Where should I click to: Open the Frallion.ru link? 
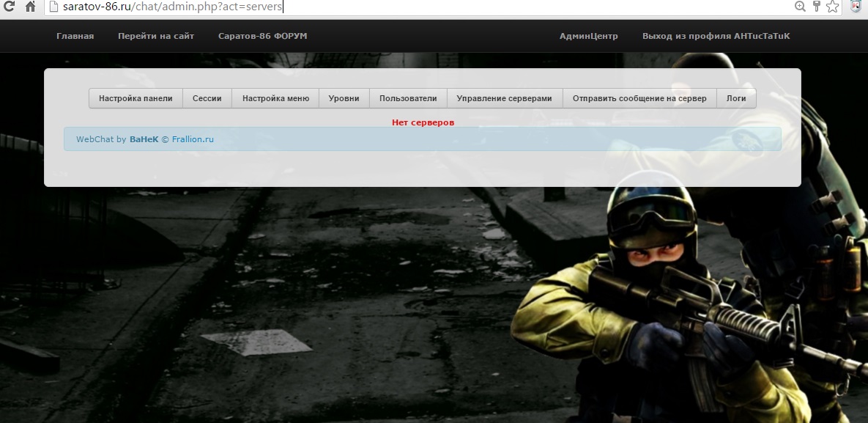[x=193, y=140]
